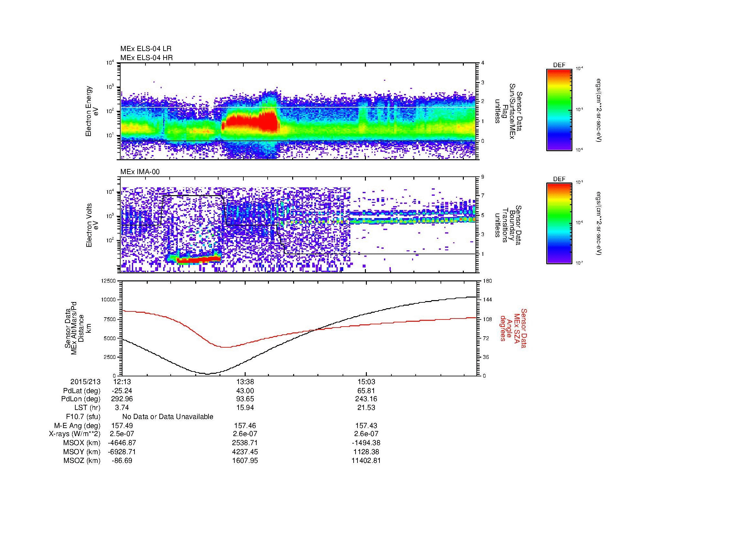Click the MSOX value '2538.71'

[x=245, y=443]
